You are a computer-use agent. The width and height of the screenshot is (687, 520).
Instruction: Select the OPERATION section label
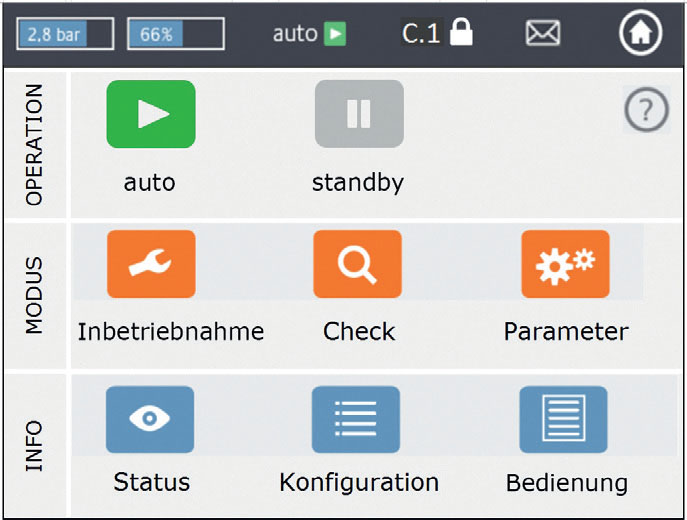[x=34, y=145]
